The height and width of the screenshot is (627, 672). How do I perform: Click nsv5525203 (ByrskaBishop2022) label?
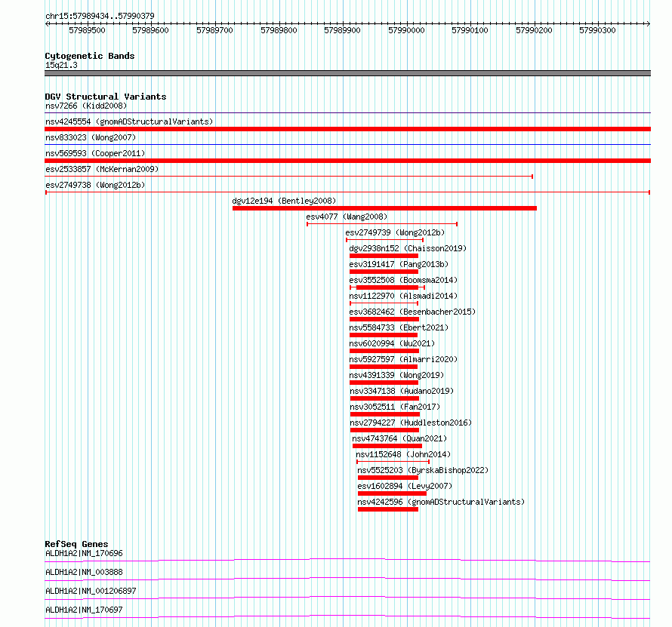[423, 470]
